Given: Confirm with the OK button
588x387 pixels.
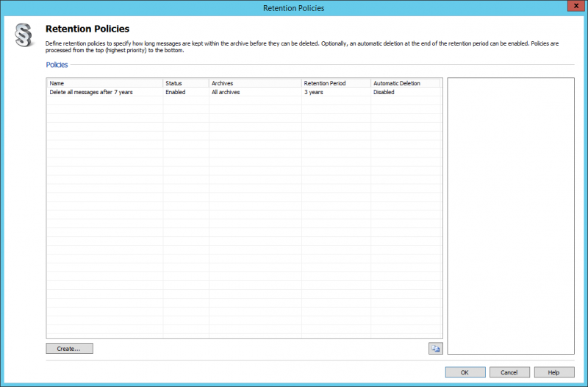Looking at the screenshot, I should coord(465,372).
